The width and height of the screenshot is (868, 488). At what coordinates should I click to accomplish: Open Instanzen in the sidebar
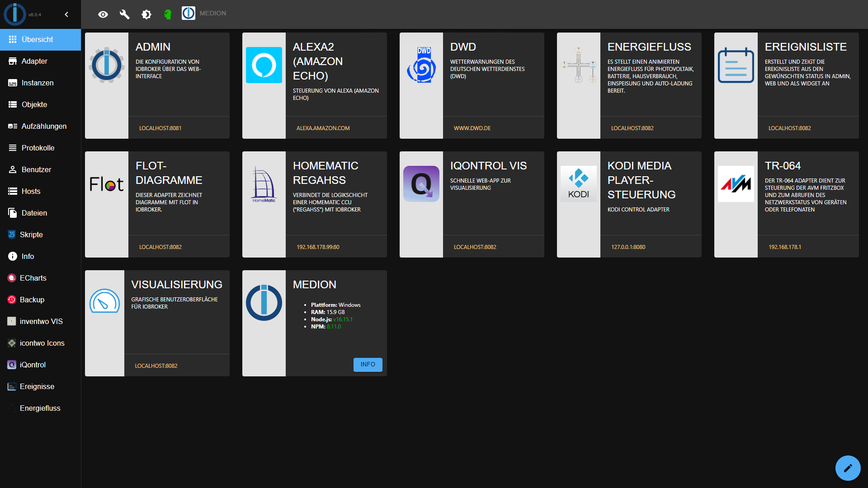click(x=40, y=83)
